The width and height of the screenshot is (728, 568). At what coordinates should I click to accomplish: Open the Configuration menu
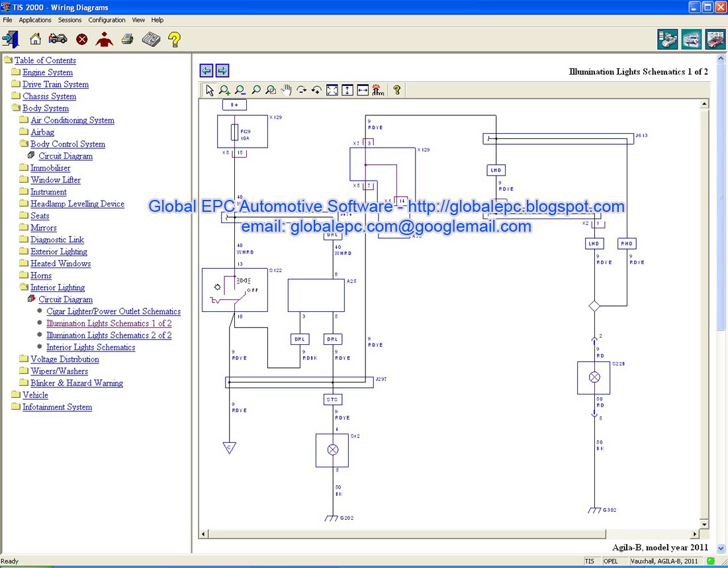click(107, 20)
